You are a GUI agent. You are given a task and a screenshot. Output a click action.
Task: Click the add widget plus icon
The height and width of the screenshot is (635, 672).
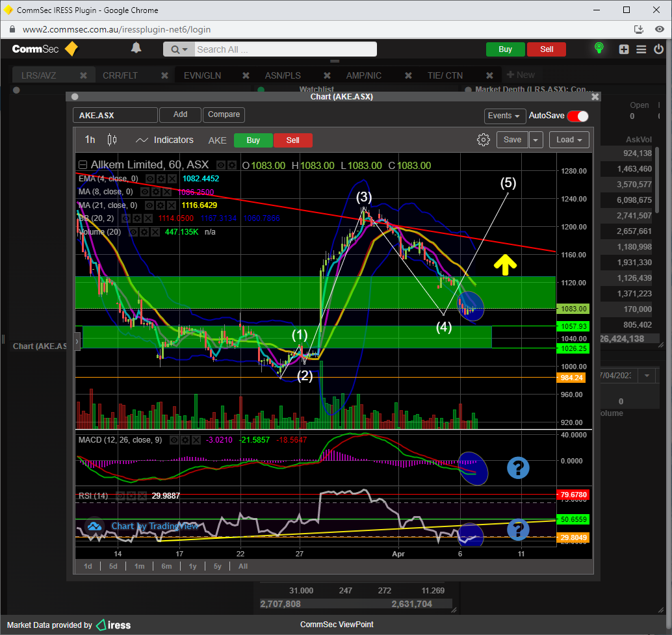624,49
